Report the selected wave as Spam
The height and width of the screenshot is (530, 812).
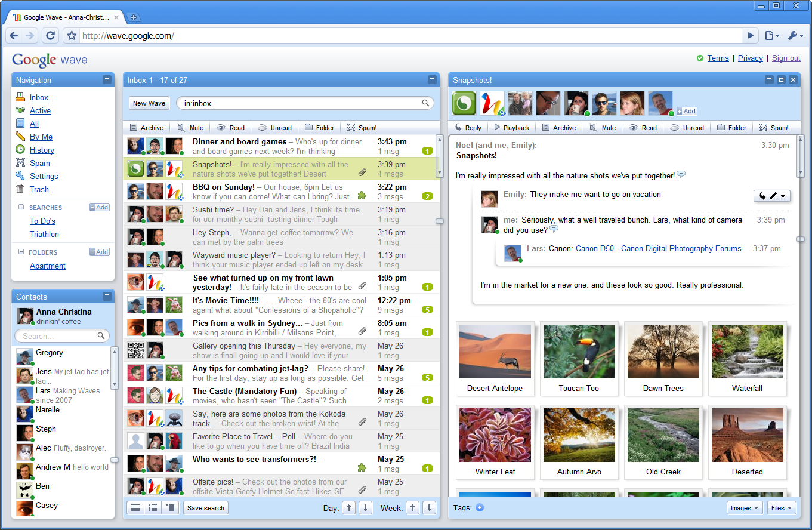pos(361,127)
